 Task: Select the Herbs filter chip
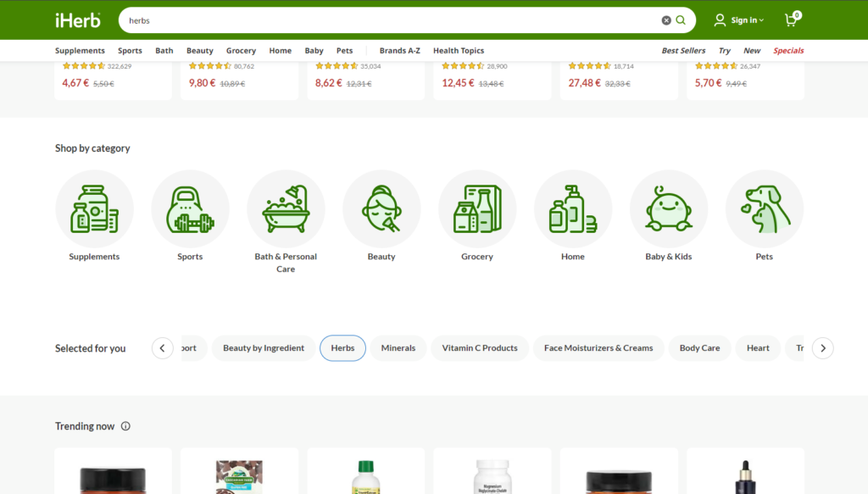coord(342,347)
